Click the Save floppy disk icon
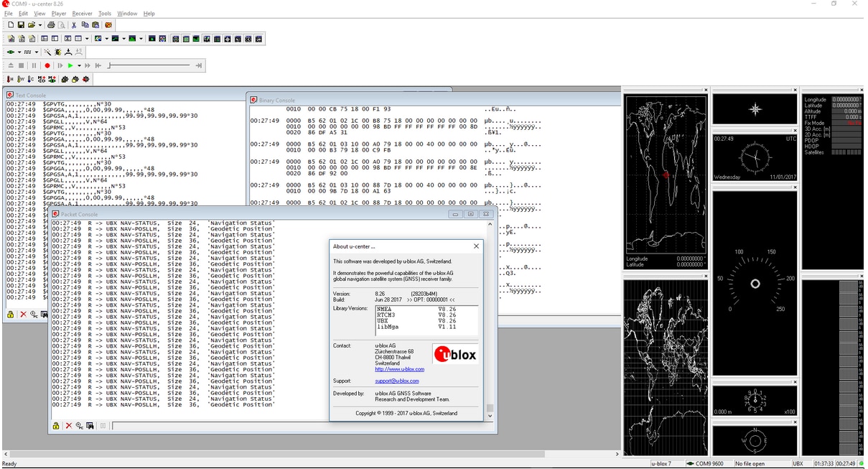The width and height of the screenshot is (868, 469). (x=21, y=24)
